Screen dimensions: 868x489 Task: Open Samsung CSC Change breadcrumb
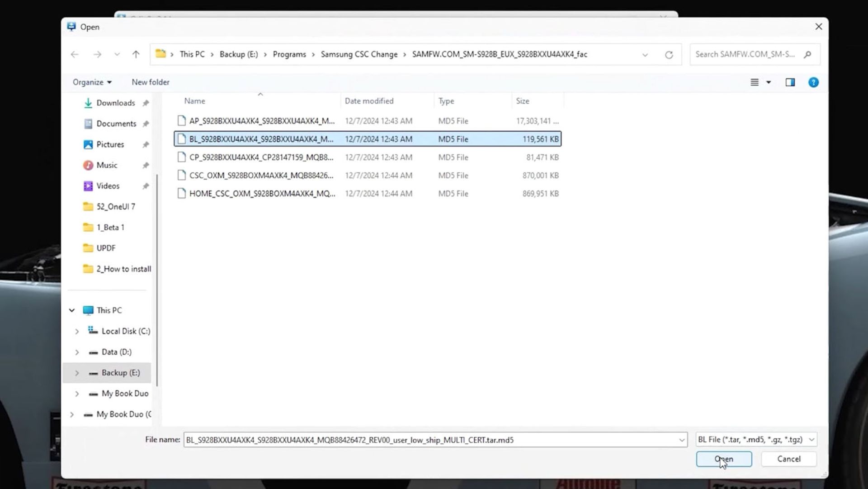[359, 54]
